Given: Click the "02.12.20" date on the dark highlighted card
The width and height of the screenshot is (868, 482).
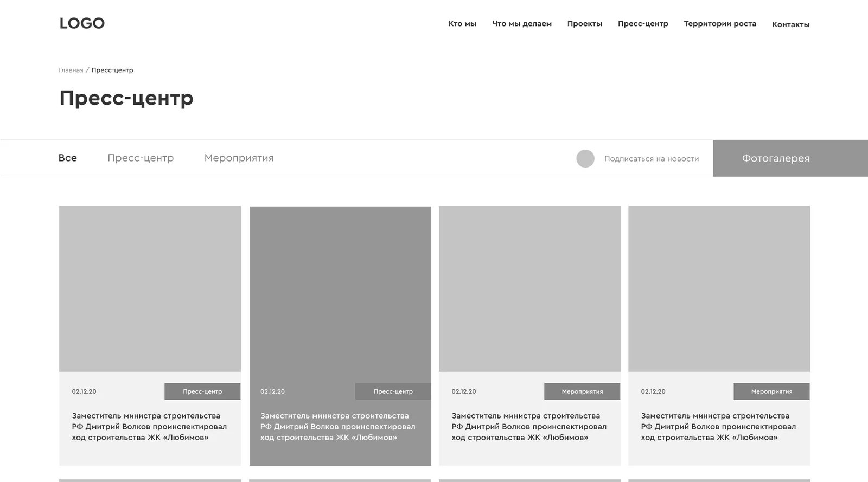Looking at the screenshot, I should click(272, 391).
